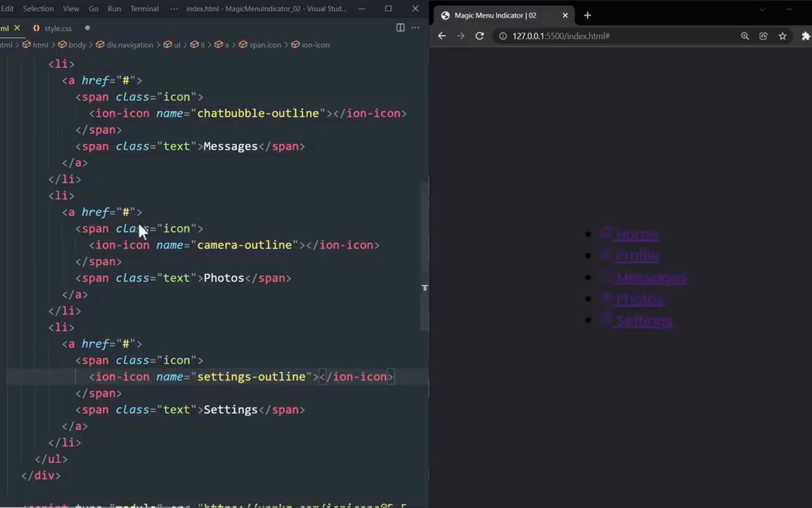Screen dimensions: 812x508
Task: Click the gear icon beside Settings link
Action: [606, 319]
